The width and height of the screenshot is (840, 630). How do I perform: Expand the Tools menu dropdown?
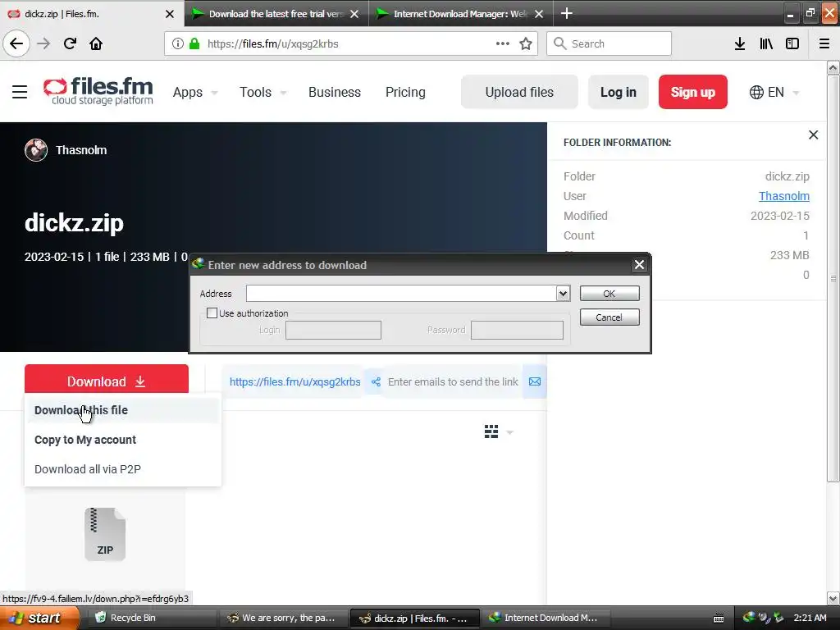click(x=283, y=93)
